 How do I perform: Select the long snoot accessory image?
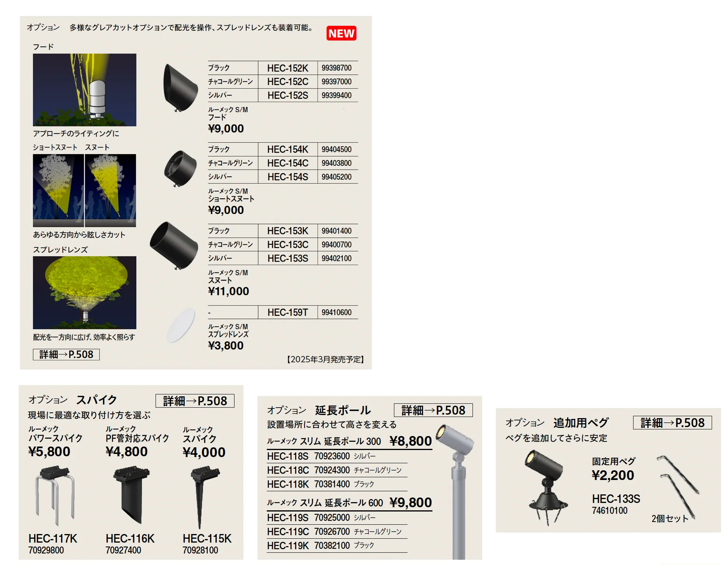click(x=174, y=245)
